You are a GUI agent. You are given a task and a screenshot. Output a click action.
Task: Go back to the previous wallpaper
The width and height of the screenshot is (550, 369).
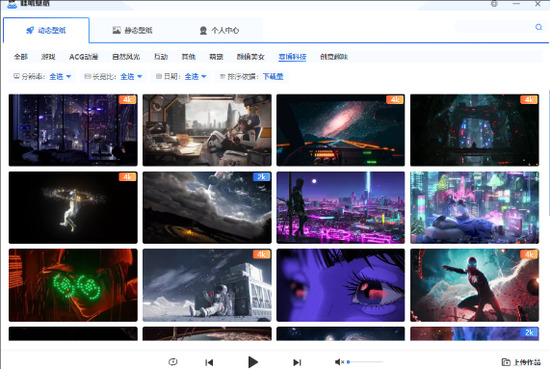coord(209,362)
